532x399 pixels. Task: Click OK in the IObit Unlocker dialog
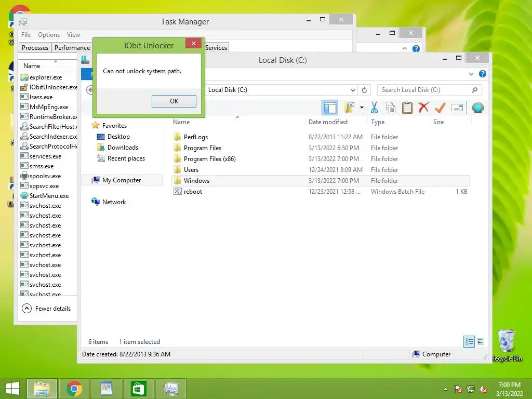pyautogui.click(x=174, y=101)
